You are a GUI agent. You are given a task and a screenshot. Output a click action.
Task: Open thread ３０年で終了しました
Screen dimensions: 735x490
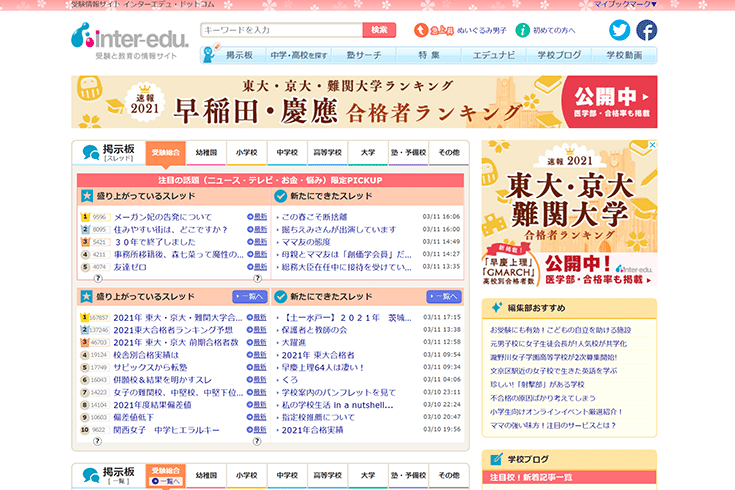pos(155,242)
